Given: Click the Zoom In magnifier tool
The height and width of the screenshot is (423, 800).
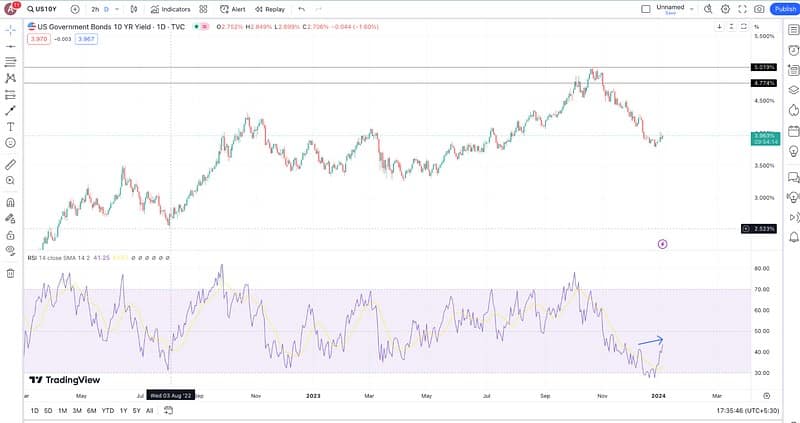Looking at the screenshot, I should [10, 181].
